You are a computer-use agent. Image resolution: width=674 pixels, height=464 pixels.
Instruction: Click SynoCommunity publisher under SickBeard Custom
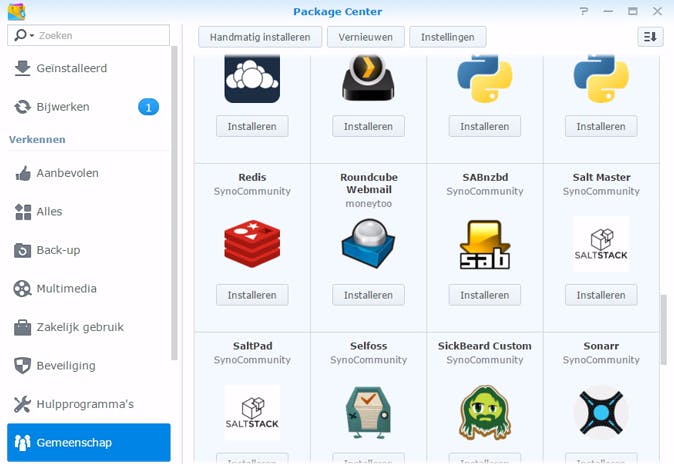click(x=485, y=360)
